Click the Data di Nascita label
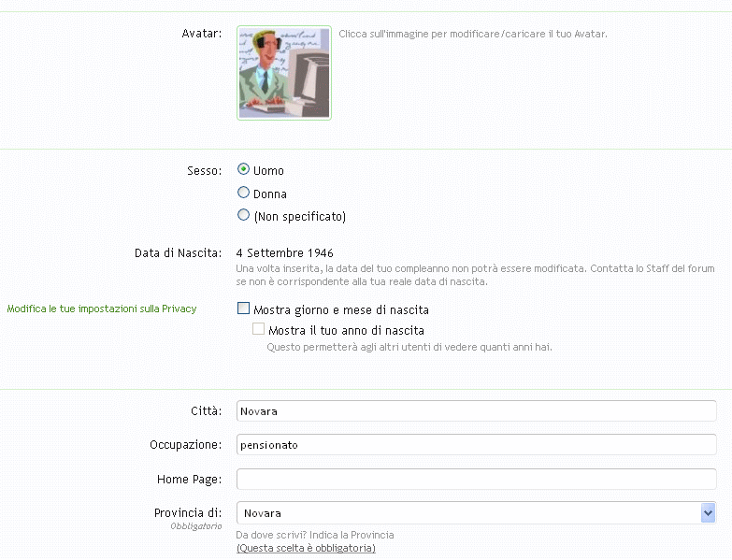Screen dimensions: 732x560 click(178, 253)
